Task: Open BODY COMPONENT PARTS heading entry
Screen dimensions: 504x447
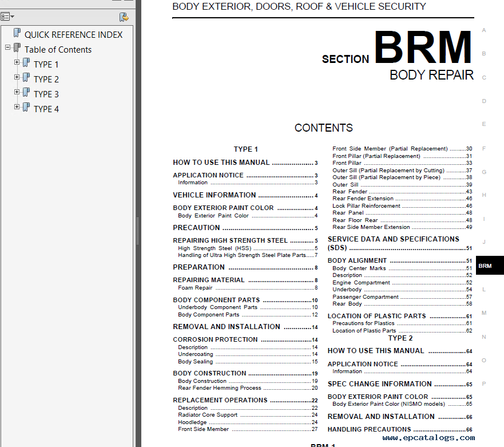Action: [x=245, y=300]
